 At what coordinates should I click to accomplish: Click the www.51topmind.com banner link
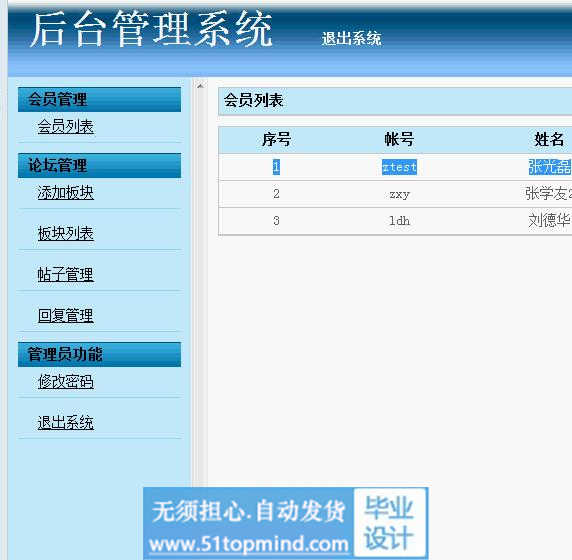click(248, 544)
